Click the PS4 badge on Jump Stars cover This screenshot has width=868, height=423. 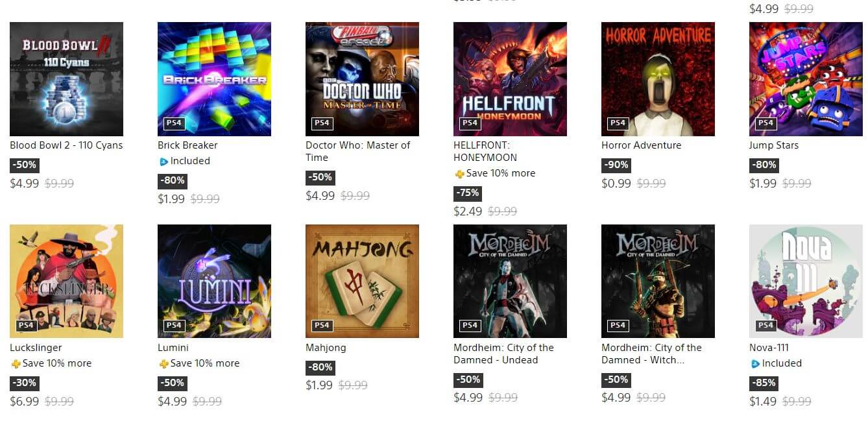click(766, 123)
